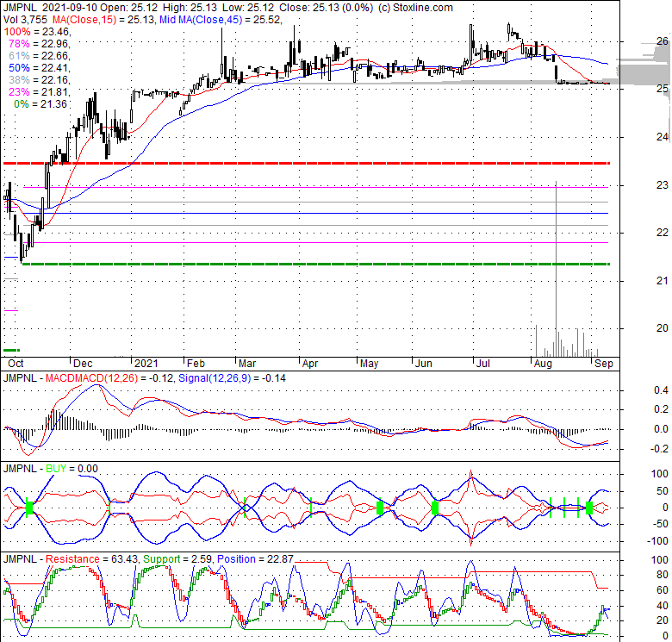Click the 'Mar' month axis label
The width and height of the screenshot is (672, 642).
(x=247, y=364)
